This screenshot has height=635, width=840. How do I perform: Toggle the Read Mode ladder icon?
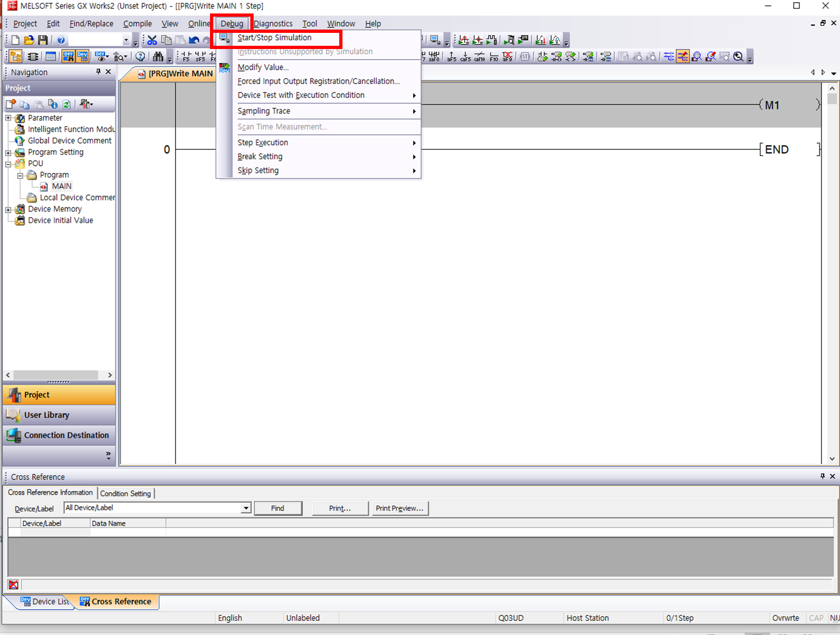point(669,57)
